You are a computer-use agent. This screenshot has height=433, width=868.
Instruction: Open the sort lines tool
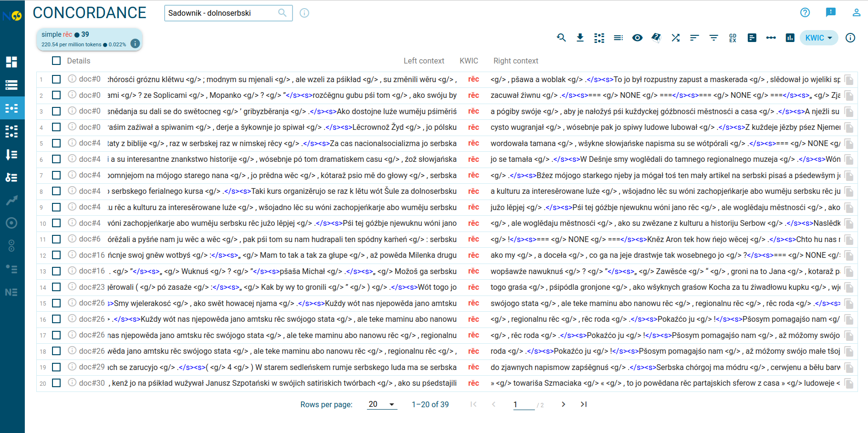pos(695,38)
